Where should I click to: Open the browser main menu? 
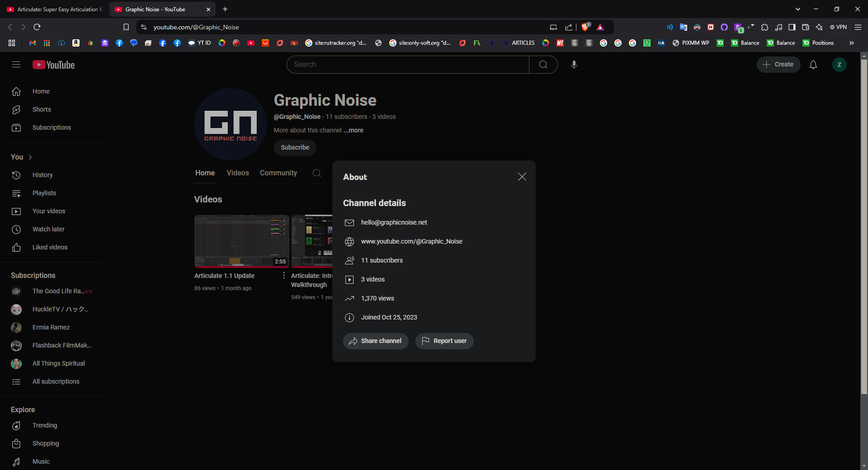click(858, 27)
